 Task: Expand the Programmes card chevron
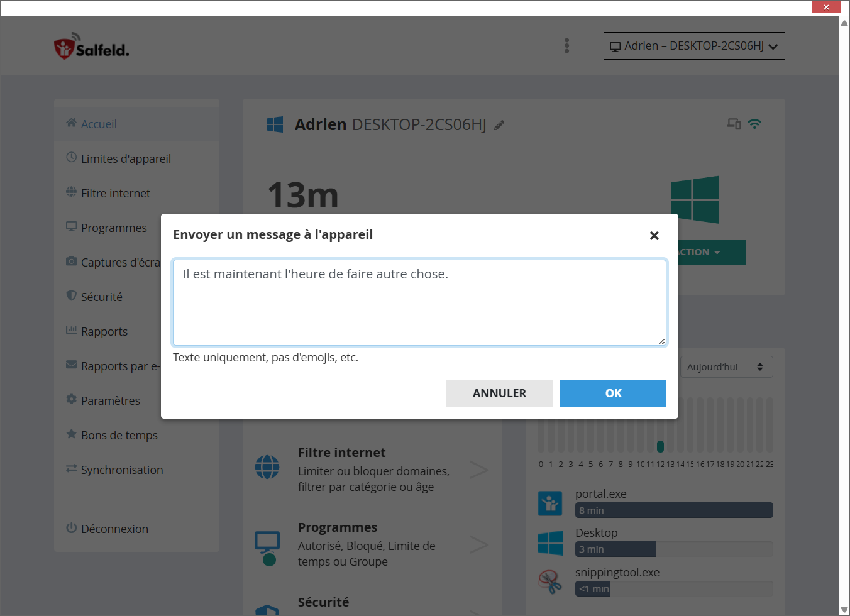[479, 544]
